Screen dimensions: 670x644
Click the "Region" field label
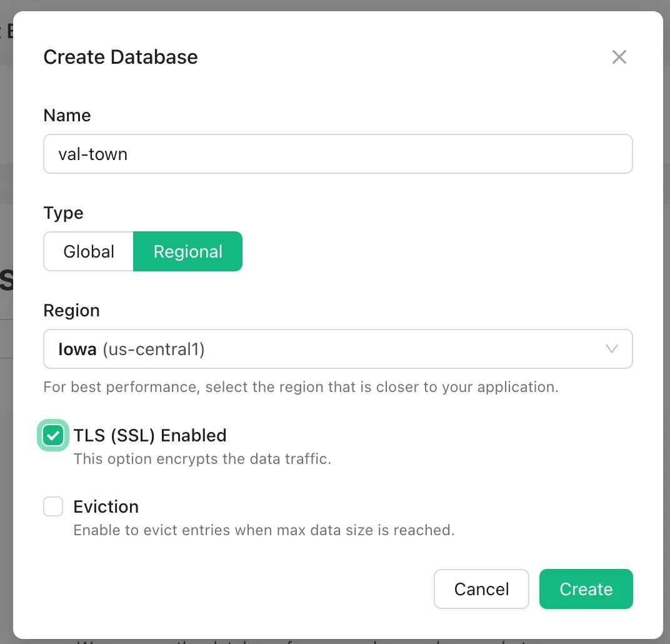coord(71,311)
